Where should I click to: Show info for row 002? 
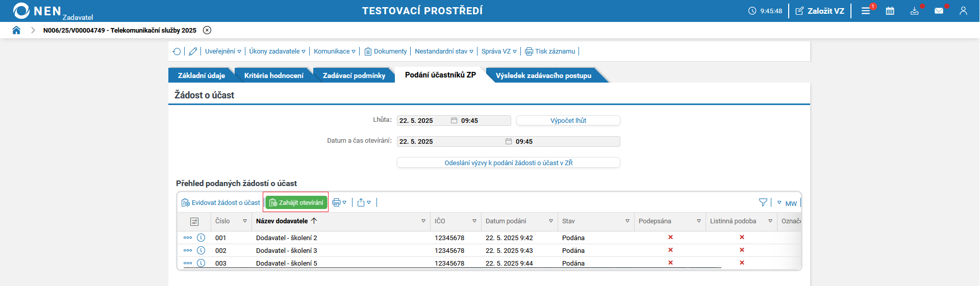point(201,250)
